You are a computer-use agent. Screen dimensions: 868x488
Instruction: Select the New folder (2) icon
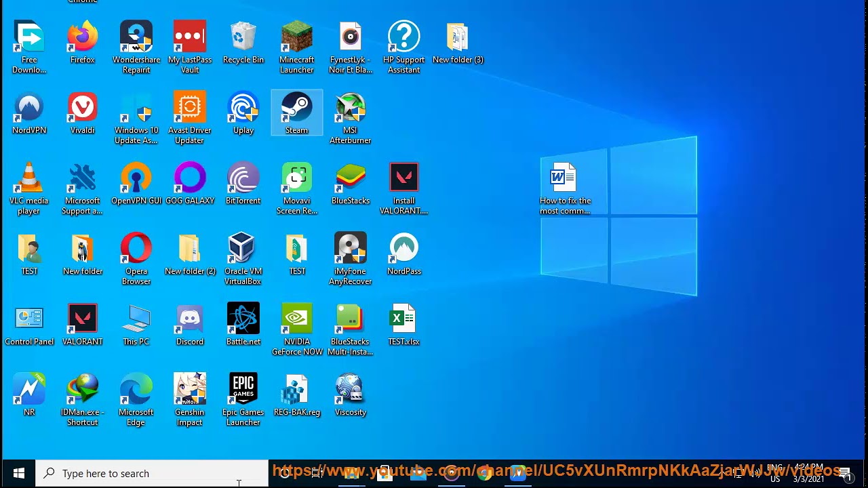[x=190, y=248]
